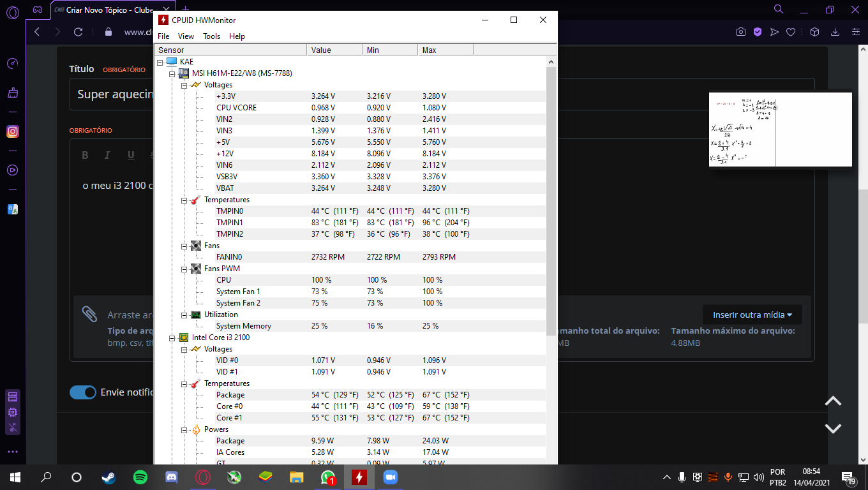Open the browser downloads icon
The height and width of the screenshot is (490, 868).
tap(835, 32)
